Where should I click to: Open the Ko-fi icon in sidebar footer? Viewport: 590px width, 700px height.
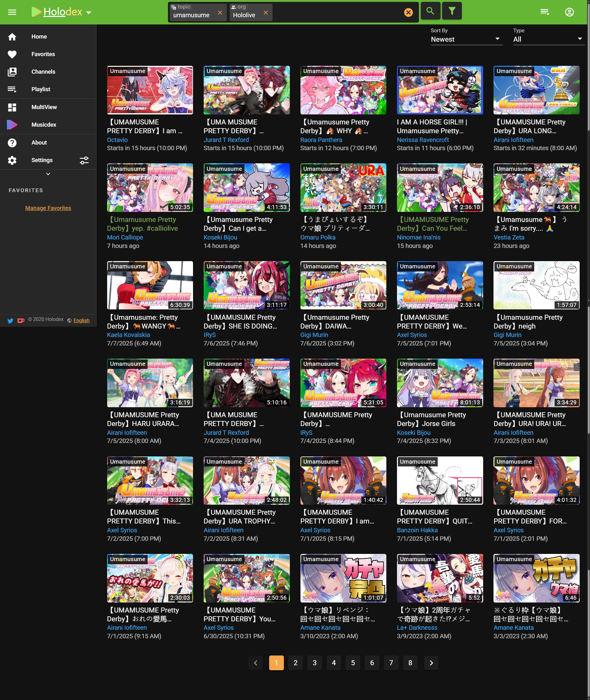pos(21,321)
